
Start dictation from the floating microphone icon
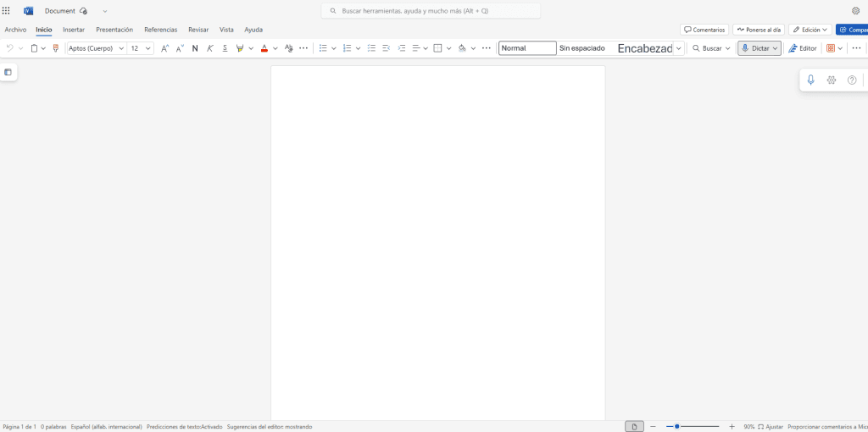(x=810, y=80)
